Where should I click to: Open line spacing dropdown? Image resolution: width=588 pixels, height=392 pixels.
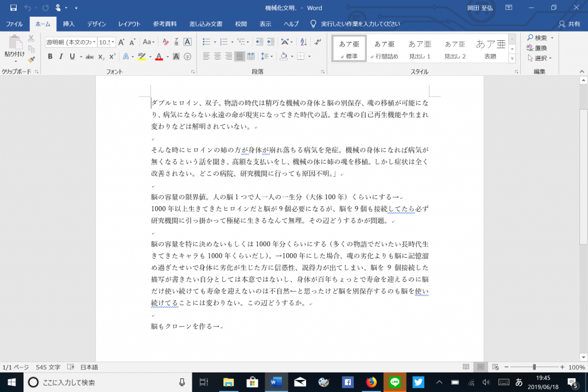(266, 57)
